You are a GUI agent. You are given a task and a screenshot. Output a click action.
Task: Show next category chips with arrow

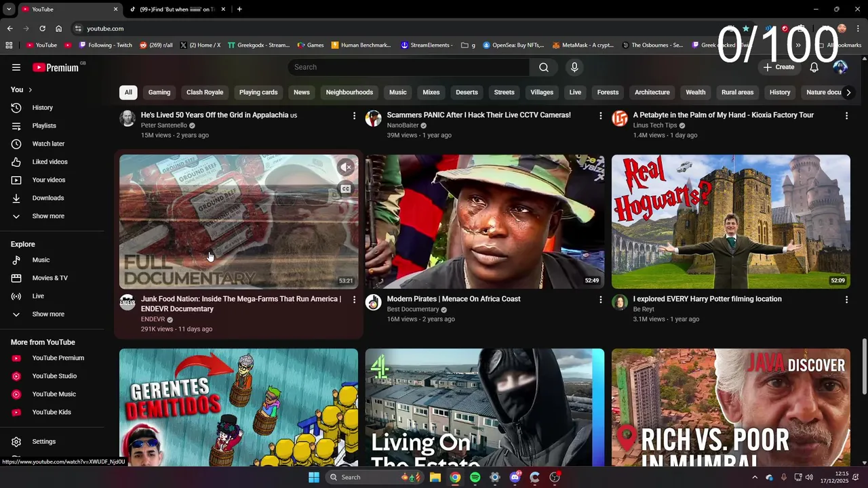pos(848,92)
